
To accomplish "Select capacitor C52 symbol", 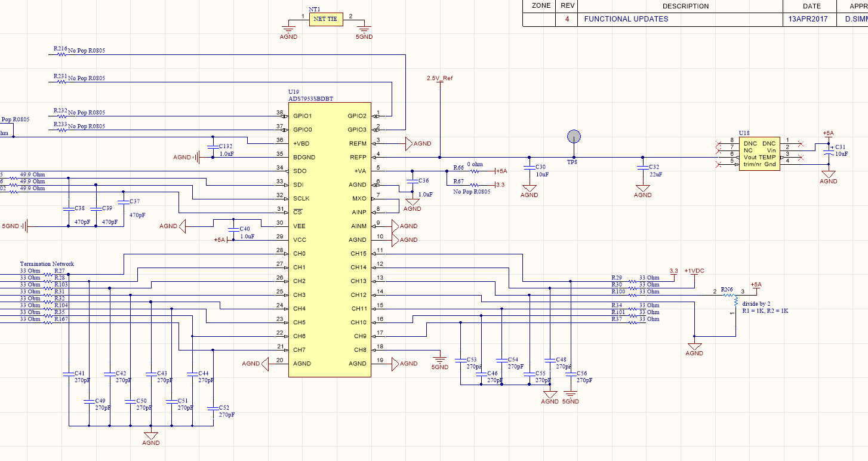I will click(213, 408).
